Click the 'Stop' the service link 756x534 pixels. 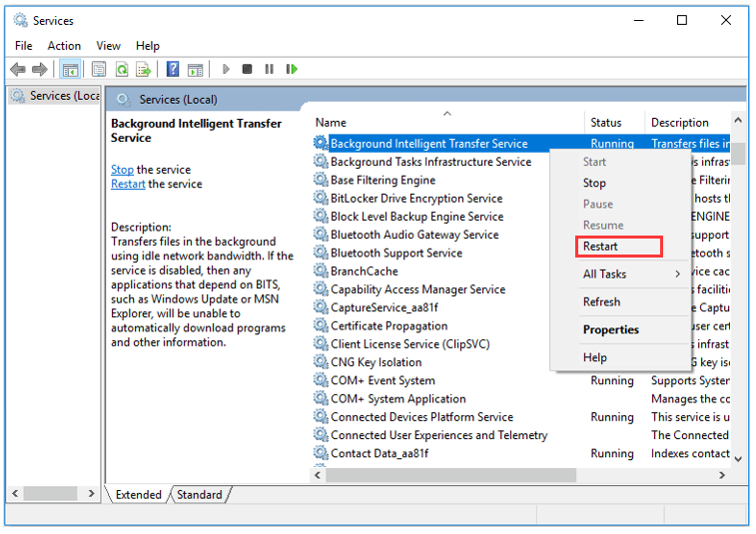point(122,170)
